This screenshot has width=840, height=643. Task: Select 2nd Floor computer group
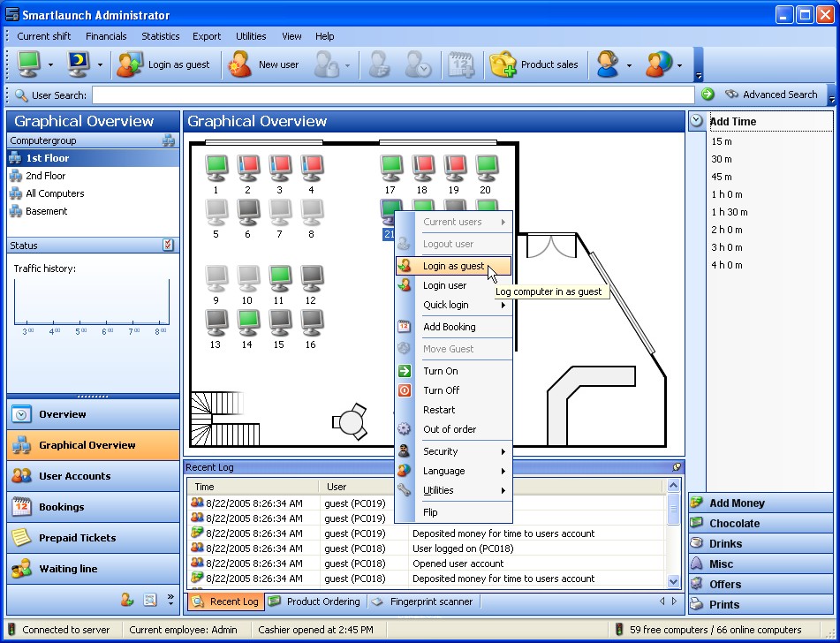(94, 176)
